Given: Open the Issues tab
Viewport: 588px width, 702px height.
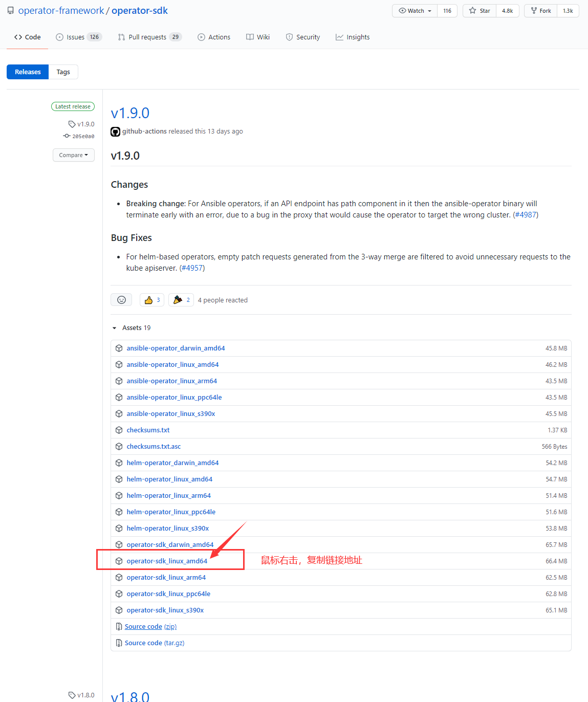Looking at the screenshot, I should [x=79, y=37].
